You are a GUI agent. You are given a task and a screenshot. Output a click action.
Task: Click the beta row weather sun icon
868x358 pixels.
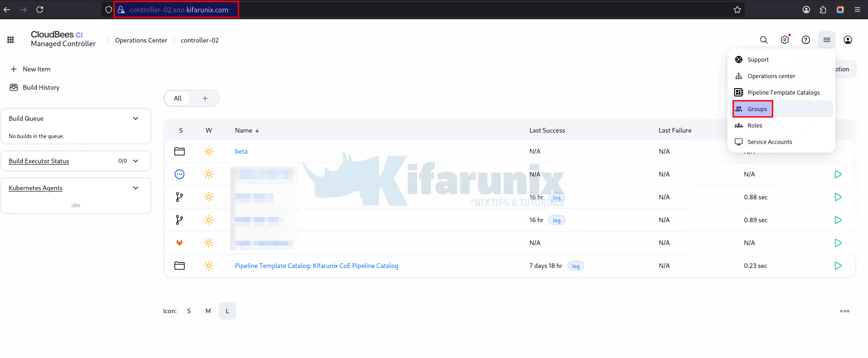point(209,151)
